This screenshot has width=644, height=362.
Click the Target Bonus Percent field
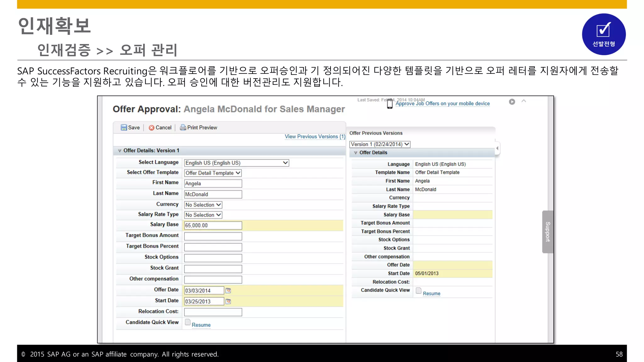[213, 247]
